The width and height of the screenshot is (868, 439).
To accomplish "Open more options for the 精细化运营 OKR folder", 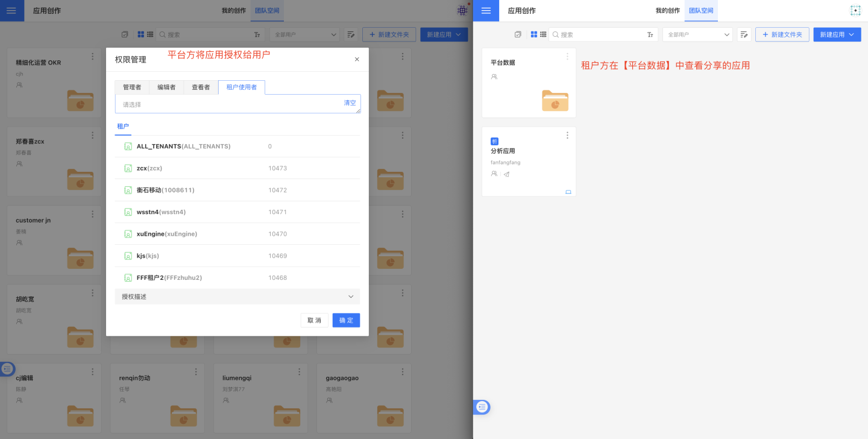I will point(93,57).
